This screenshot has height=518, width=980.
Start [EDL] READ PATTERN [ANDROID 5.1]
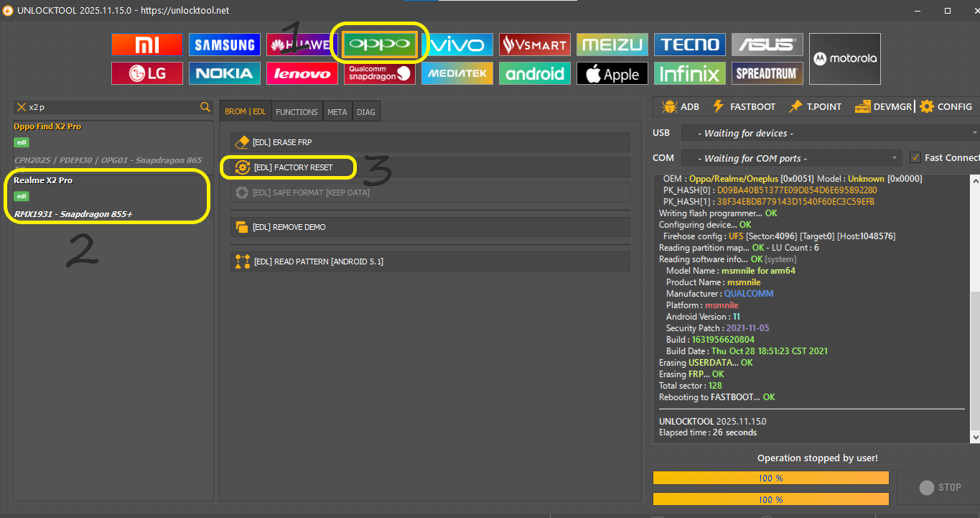(x=430, y=262)
